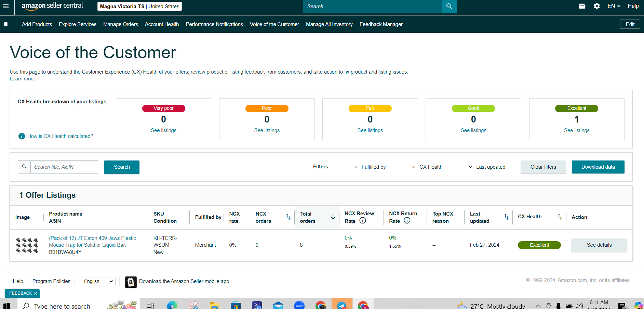Open the Windows Start menu
644x309 pixels.
(7, 305)
